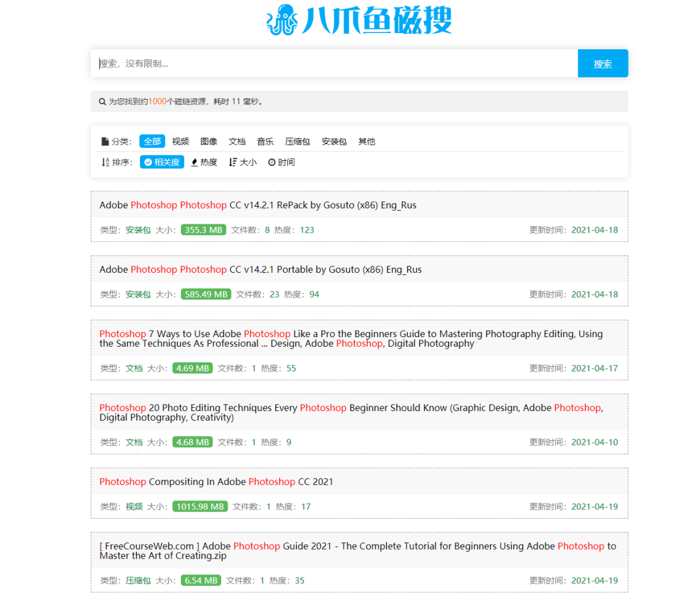Open 20 Photo Editing Techniques result
Screen dimensions: 700x597
click(351, 413)
